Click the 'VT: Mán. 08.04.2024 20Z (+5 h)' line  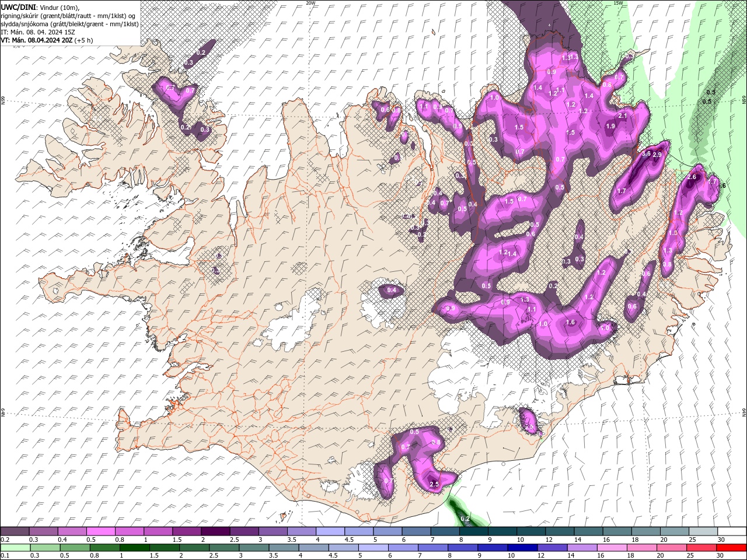pos(47,40)
